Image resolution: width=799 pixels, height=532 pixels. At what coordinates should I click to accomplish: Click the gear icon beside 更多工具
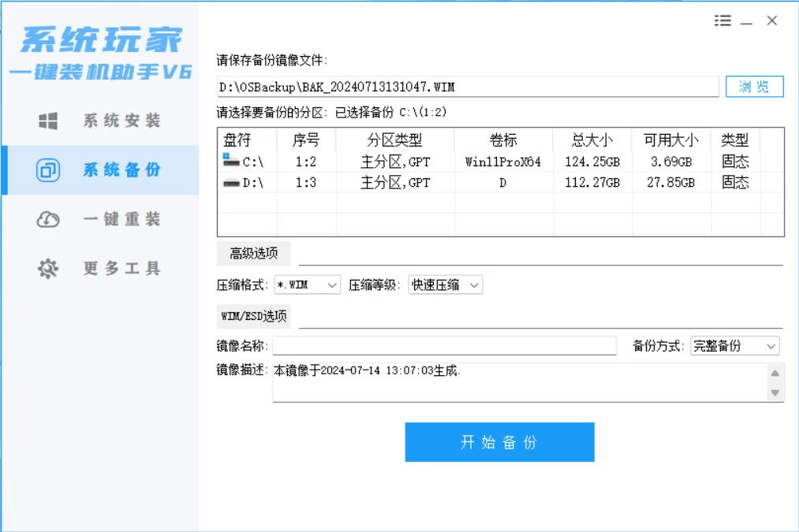tap(47, 268)
